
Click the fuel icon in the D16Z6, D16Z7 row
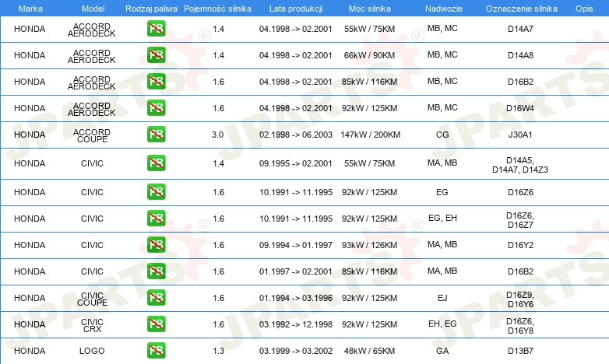coord(156,218)
